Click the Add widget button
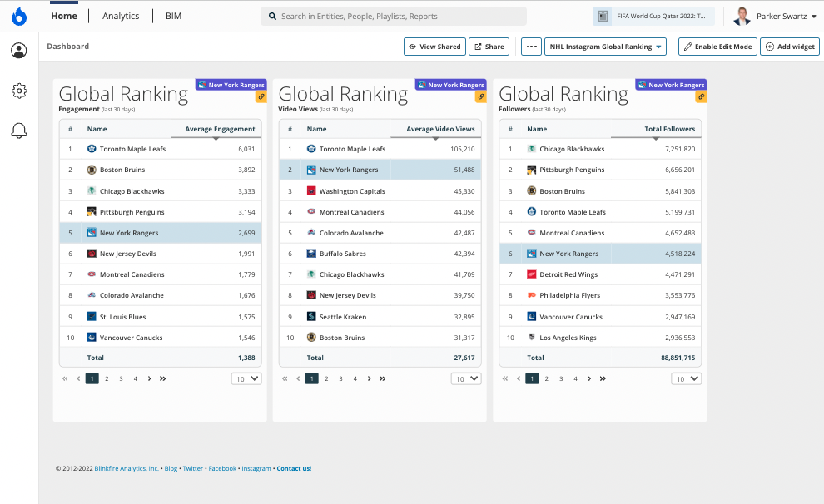Screen dimensions: 824x504 [790, 47]
